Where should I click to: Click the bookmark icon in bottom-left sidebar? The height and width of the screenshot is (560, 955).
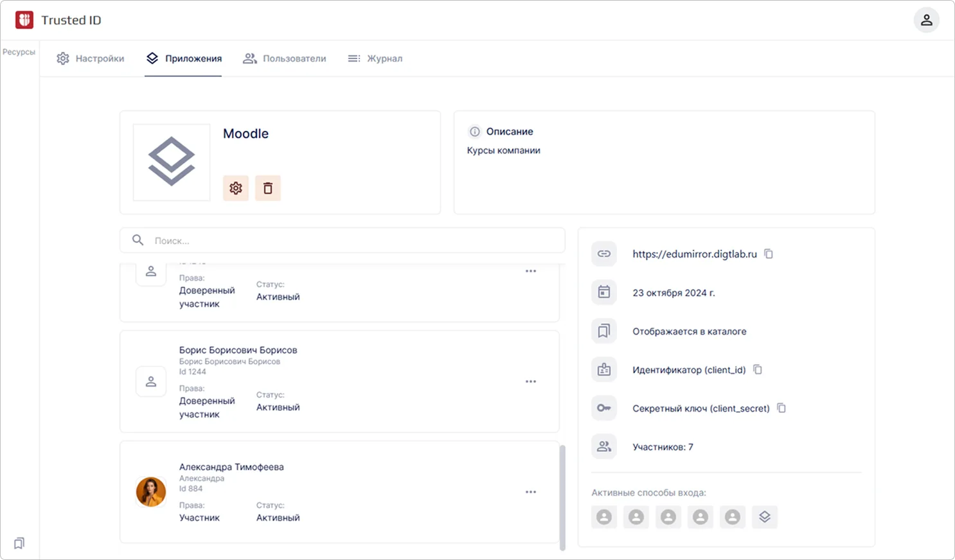click(19, 543)
